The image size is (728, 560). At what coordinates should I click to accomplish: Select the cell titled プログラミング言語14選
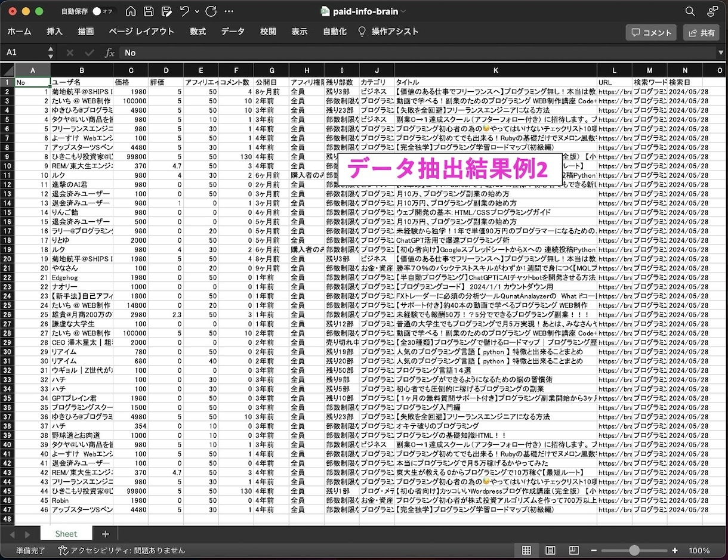pyautogui.click(x=495, y=370)
